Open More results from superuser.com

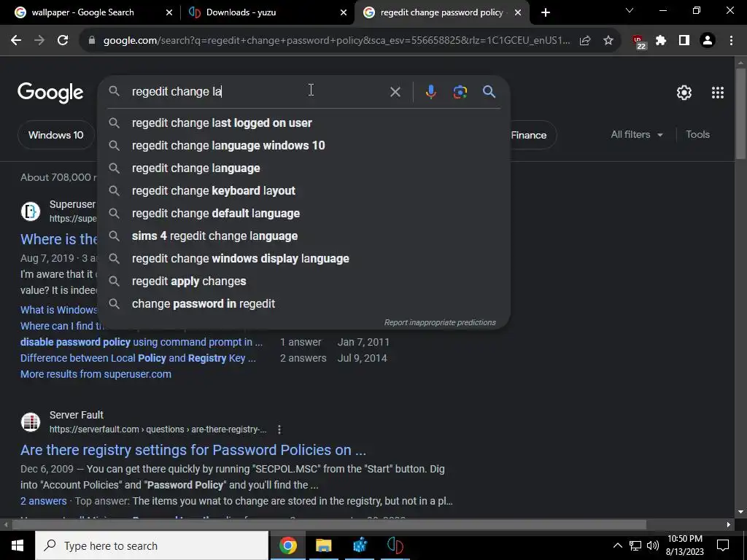pyautogui.click(x=96, y=374)
